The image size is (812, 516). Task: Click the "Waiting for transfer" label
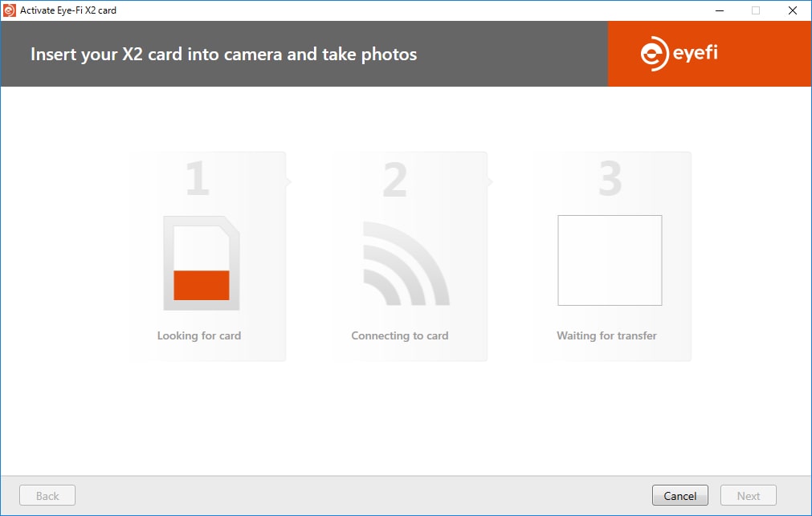point(606,335)
